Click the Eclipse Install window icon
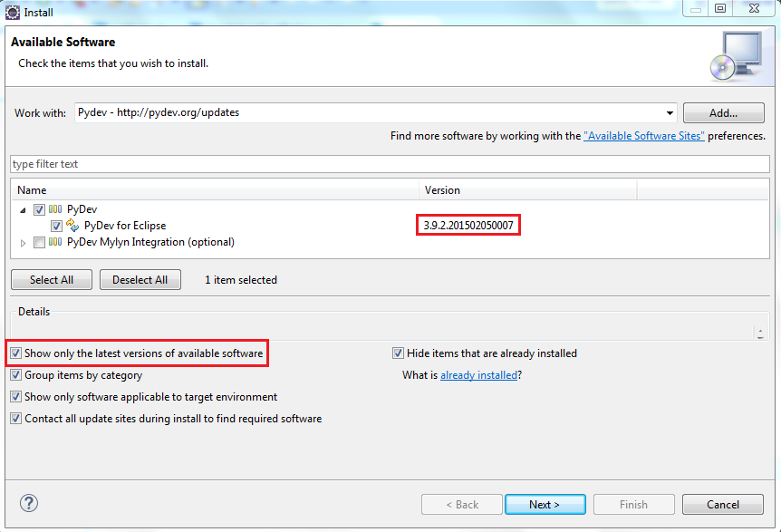This screenshot has width=781, height=532. (x=13, y=13)
